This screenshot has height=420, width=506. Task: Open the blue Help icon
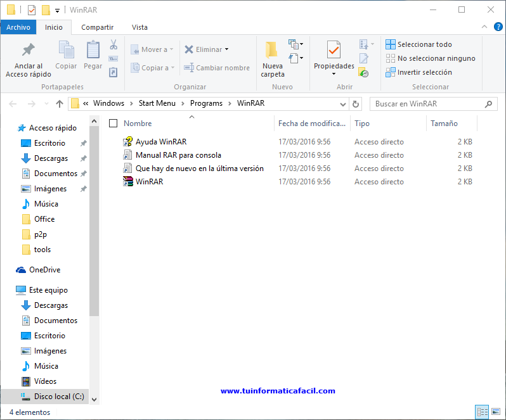498,27
